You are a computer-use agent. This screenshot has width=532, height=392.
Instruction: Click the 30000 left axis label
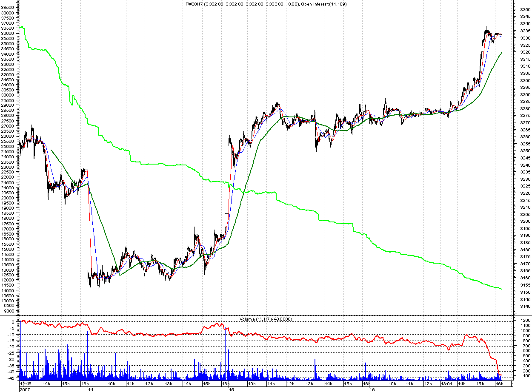pyautogui.click(x=8, y=95)
